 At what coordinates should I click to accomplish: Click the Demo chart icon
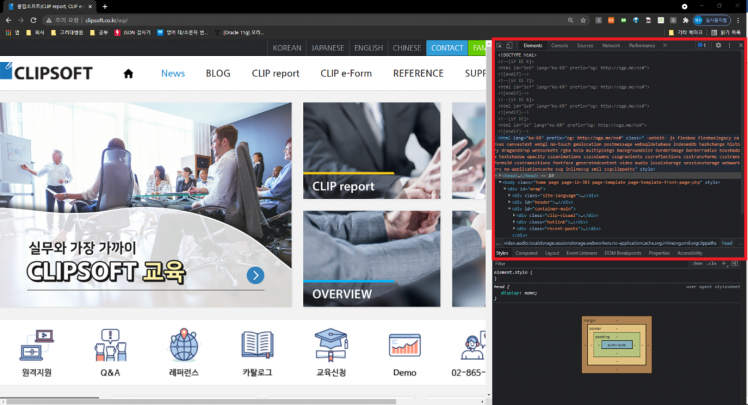405,345
